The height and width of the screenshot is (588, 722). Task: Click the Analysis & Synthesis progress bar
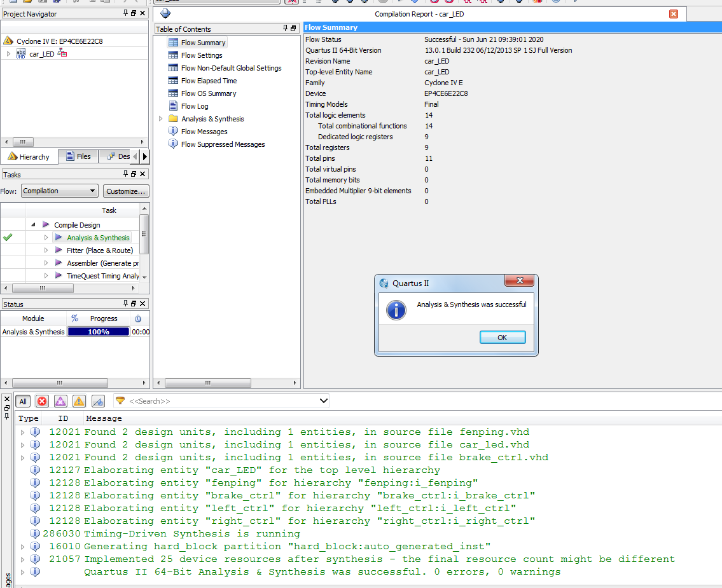[99, 332]
